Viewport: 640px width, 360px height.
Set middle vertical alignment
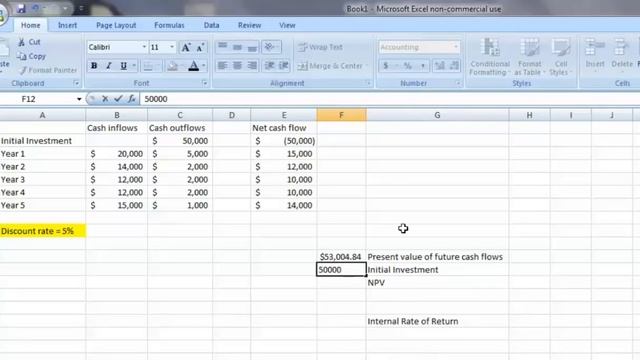point(237,47)
